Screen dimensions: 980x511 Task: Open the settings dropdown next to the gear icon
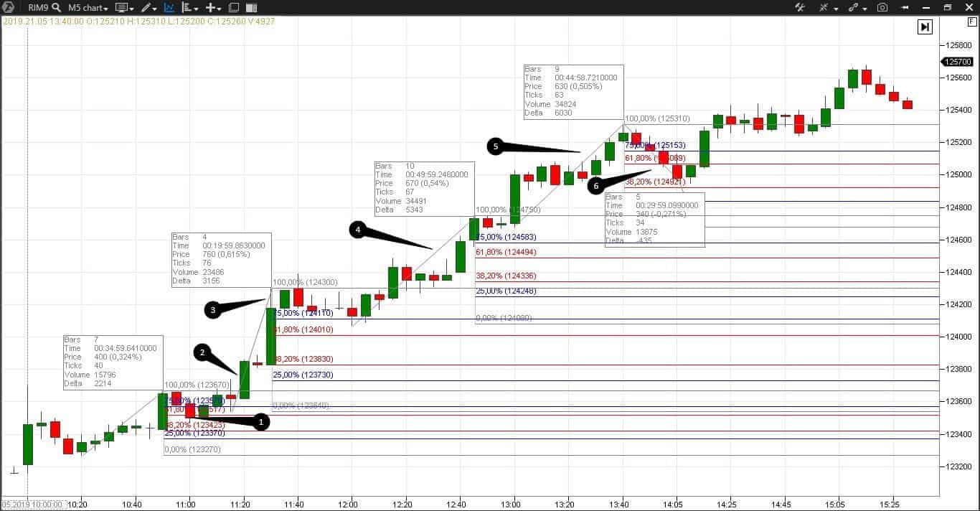(x=836, y=8)
